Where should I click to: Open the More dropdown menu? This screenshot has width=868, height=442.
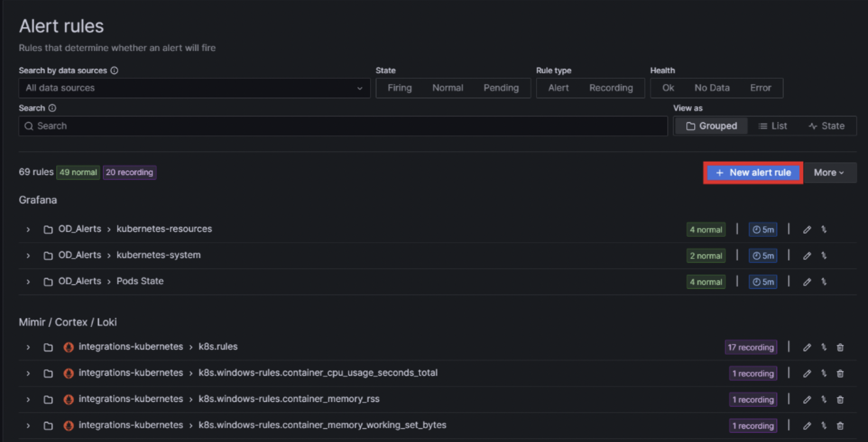coord(830,172)
